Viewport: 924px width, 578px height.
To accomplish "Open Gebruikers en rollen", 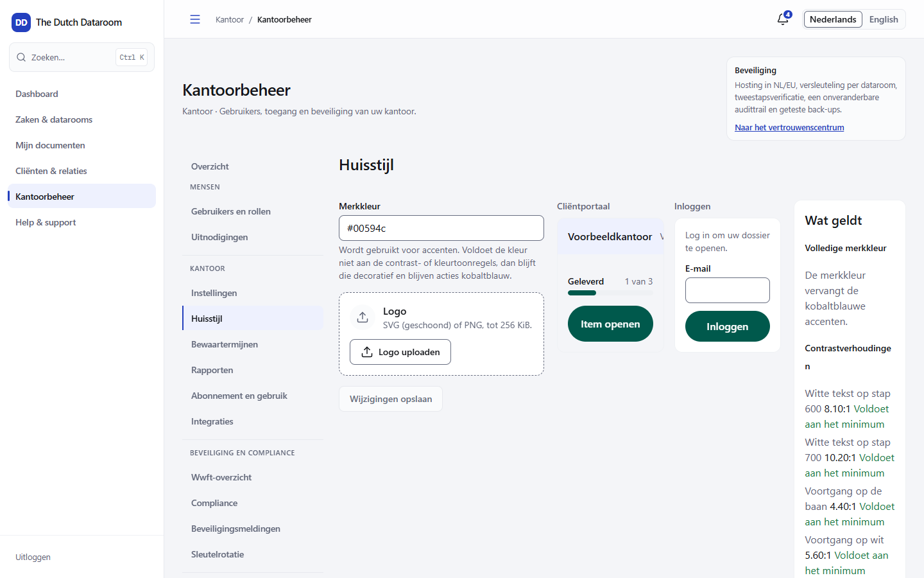I will [x=253, y=211].
